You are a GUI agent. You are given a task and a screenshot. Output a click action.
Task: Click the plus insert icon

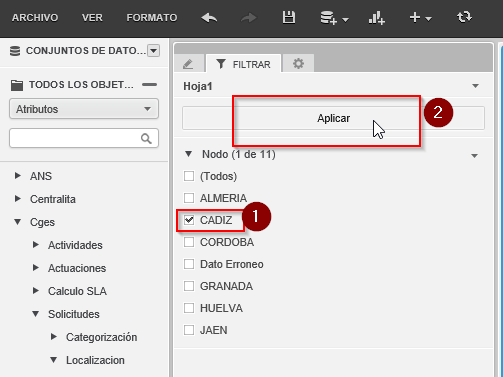pos(415,17)
